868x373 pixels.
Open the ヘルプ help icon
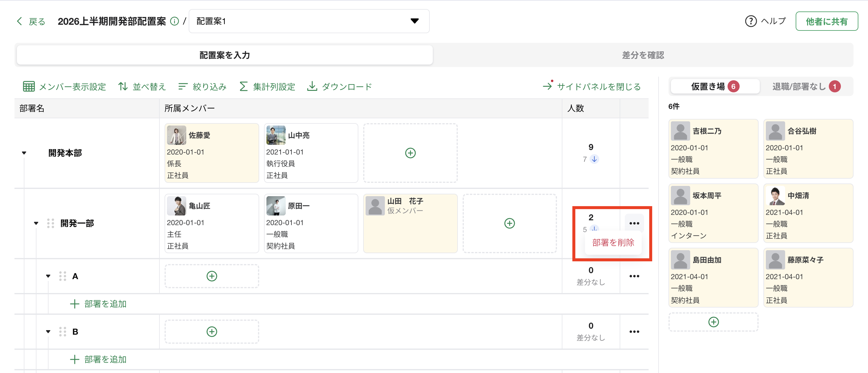pyautogui.click(x=750, y=21)
